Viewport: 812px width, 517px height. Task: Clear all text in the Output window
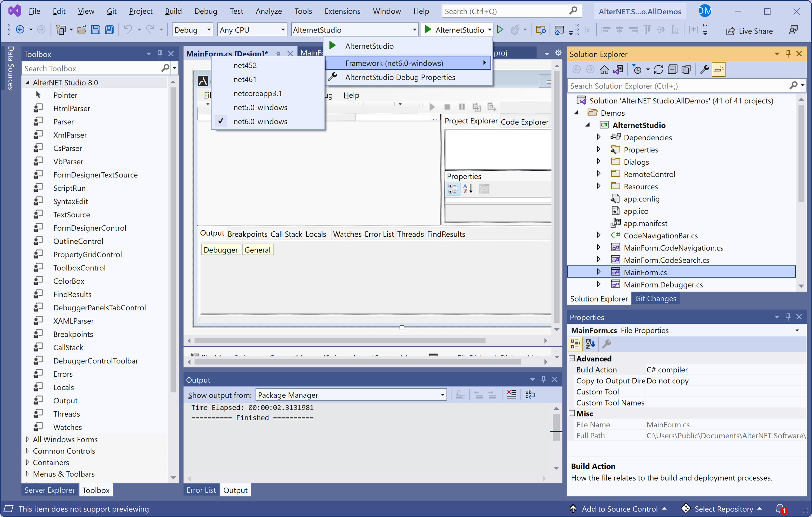point(512,394)
